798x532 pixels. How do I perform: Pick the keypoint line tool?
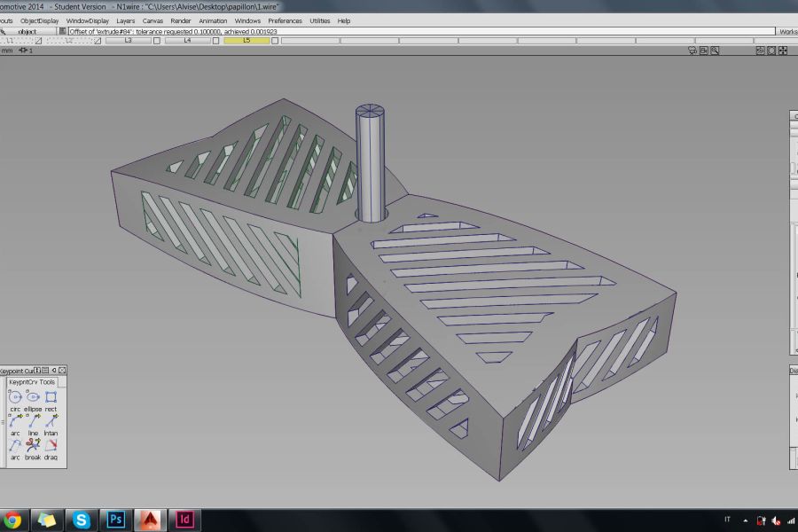33,421
